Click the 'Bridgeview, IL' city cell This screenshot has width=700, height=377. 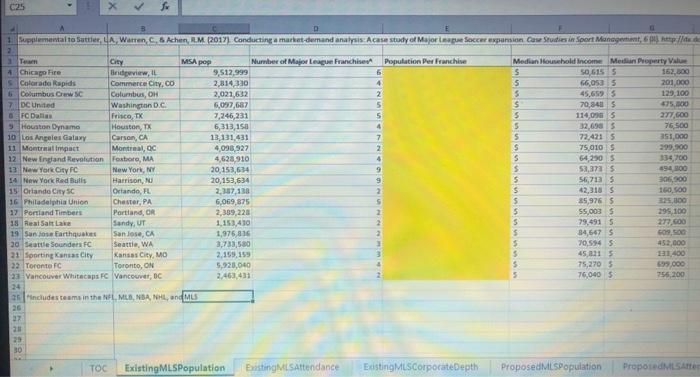(144, 72)
